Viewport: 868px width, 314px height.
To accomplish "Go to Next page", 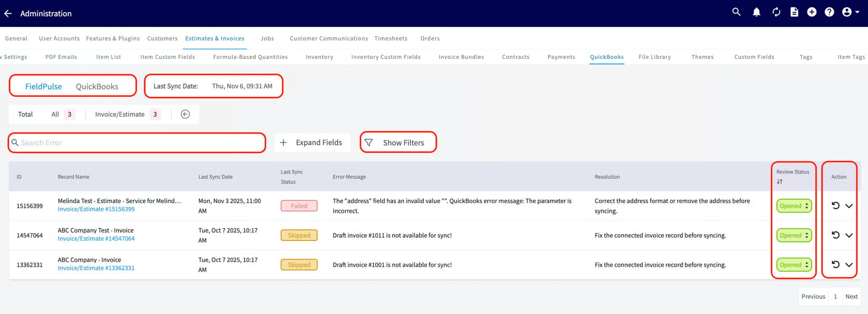I will pos(852,297).
